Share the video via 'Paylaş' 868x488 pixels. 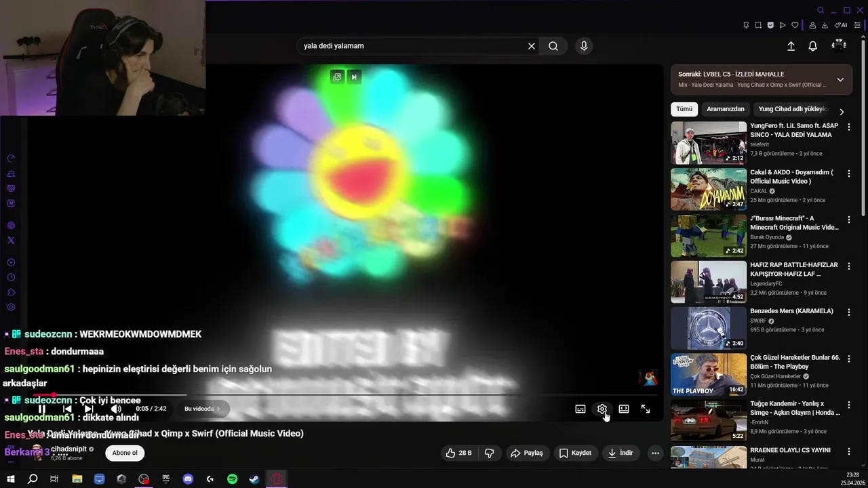coord(527,453)
